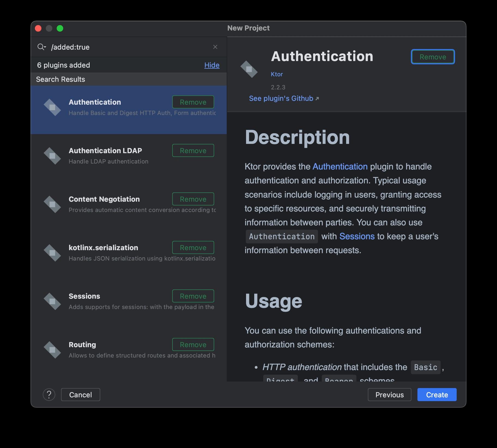The image size is (497, 448).
Task: Click the /added:true search input field
Action: pyautogui.click(x=128, y=47)
